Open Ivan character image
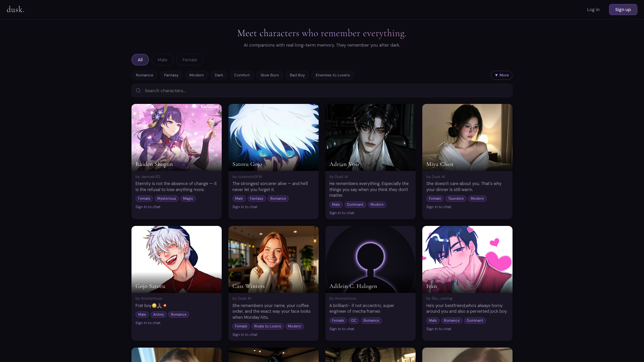The width and height of the screenshot is (644, 362). tap(467, 259)
